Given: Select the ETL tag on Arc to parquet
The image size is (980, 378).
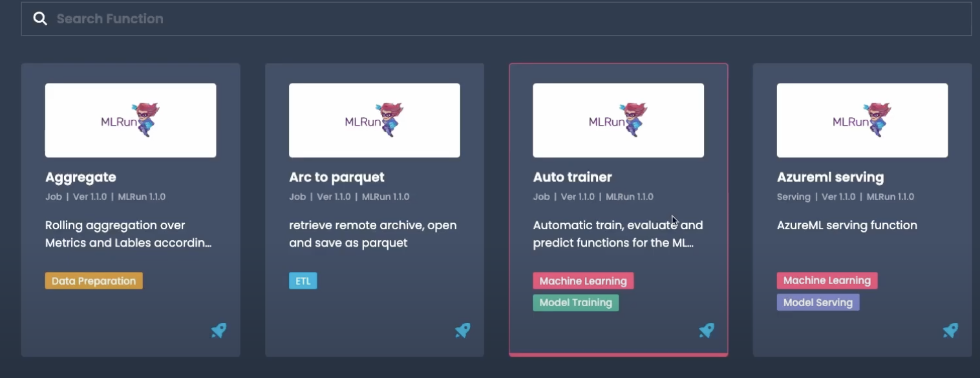Looking at the screenshot, I should click(x=303, y=281).
